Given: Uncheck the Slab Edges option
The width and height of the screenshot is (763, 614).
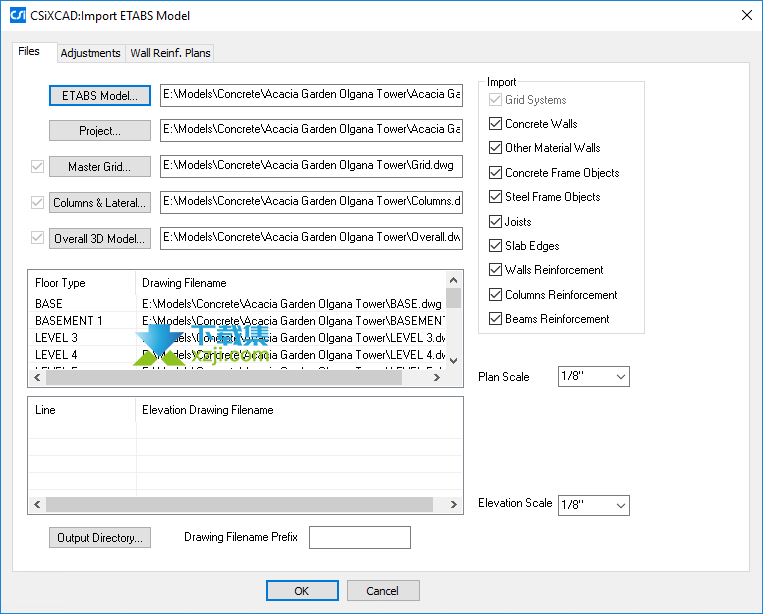Looking at the screenshot, I should click(495, 245).
